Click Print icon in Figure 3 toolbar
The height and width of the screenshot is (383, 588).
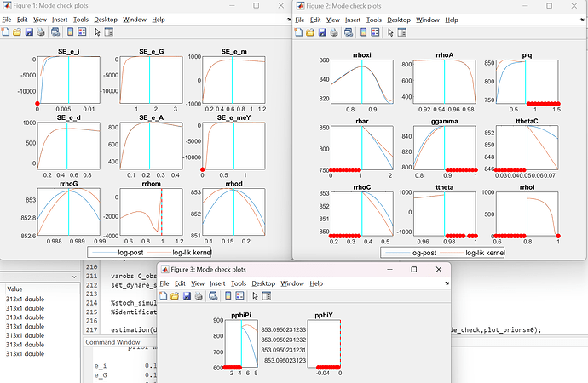click(x=199, y=296)
